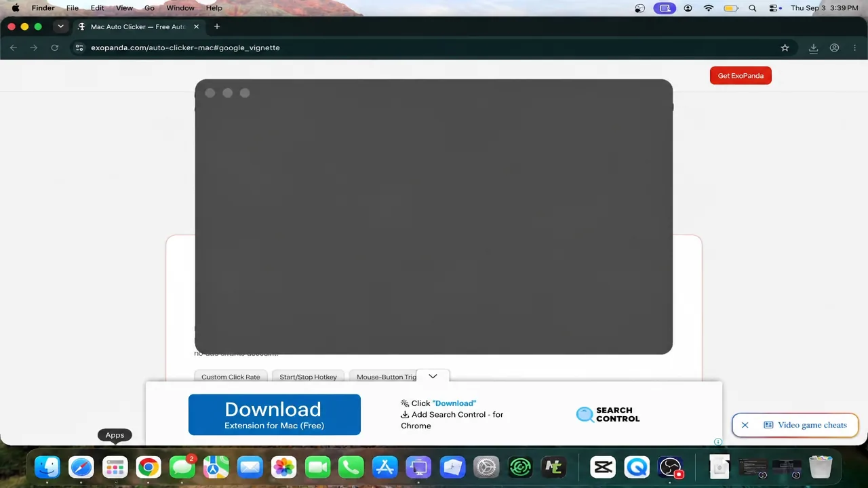Open the Chrome profile icon
This screenshot has width=868, height=488.
[x=834, y=47]
